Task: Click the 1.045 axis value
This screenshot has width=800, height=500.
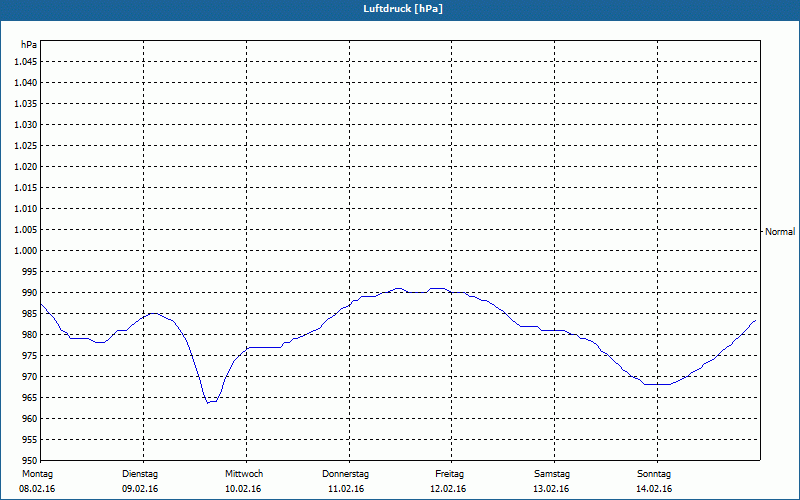Action: 26,62
